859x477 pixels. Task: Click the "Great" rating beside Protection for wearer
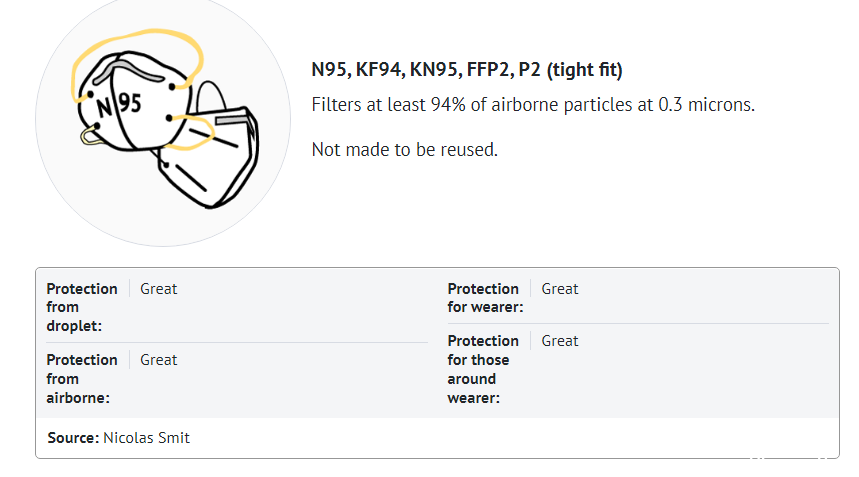559,289
